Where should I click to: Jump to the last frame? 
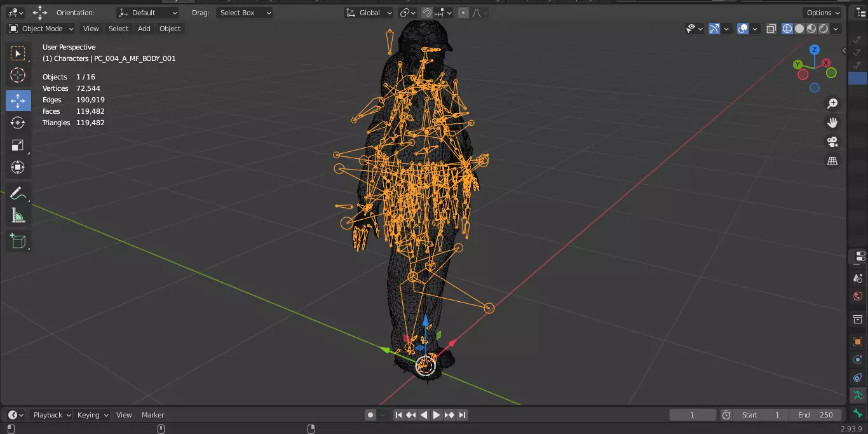pos(463,415)
